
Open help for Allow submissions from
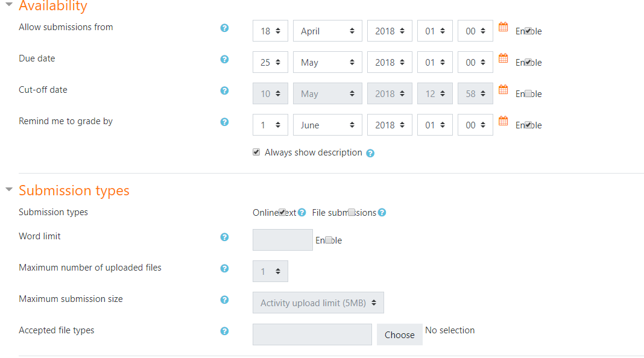[224, 28]
